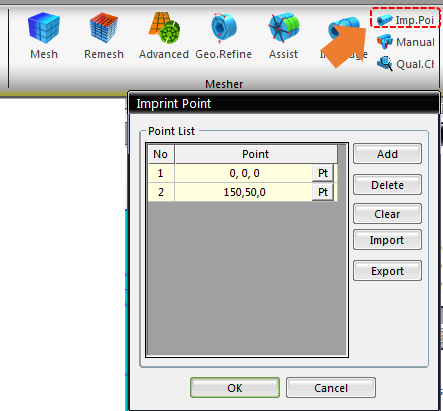Click the Mesh tool icon
Image resolution: width=443 pixels, height=411 pixels.
(44, 35)
